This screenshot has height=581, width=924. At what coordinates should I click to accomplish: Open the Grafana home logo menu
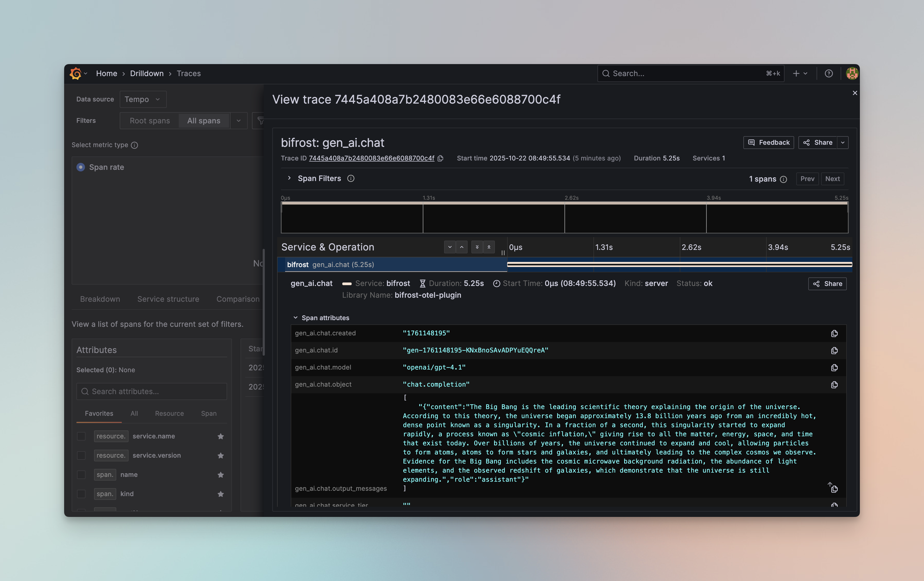(x=75, y=73)
